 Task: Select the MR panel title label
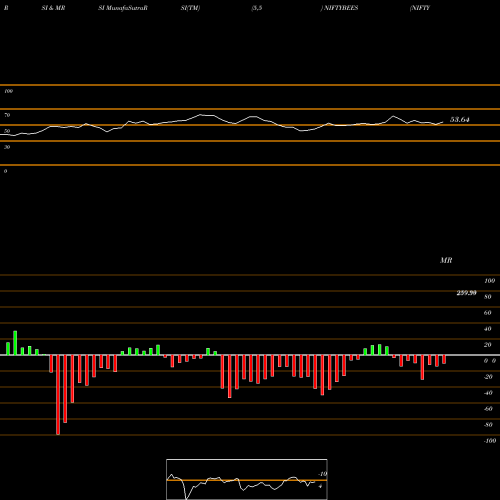pyautogui.click(x=446, y=260)
